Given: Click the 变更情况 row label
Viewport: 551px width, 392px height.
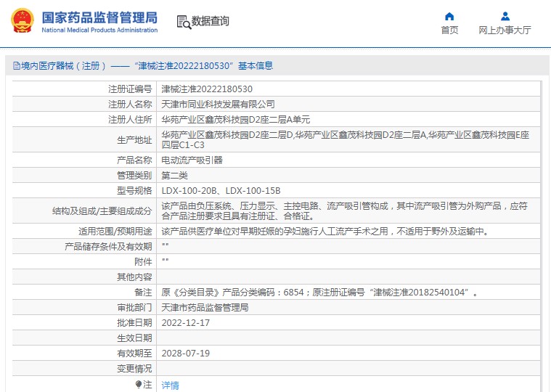Looking at the screenshot, I should coord(134,369).
